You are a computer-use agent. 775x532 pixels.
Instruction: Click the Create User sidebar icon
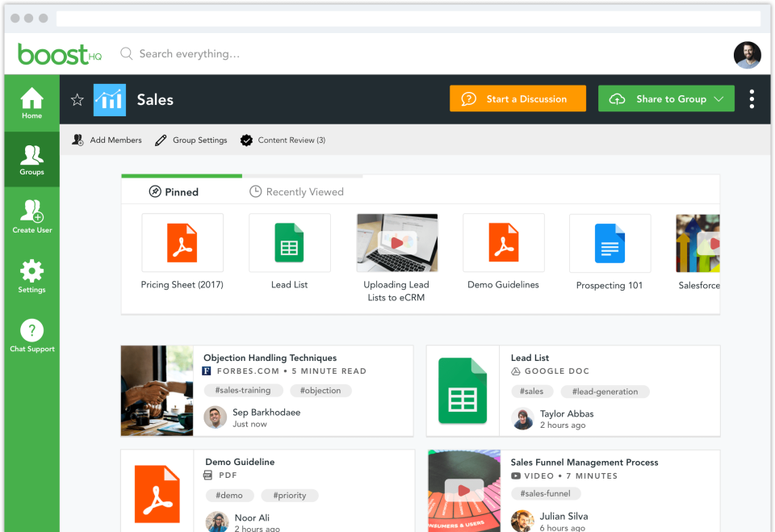click(x=31, y=215)
